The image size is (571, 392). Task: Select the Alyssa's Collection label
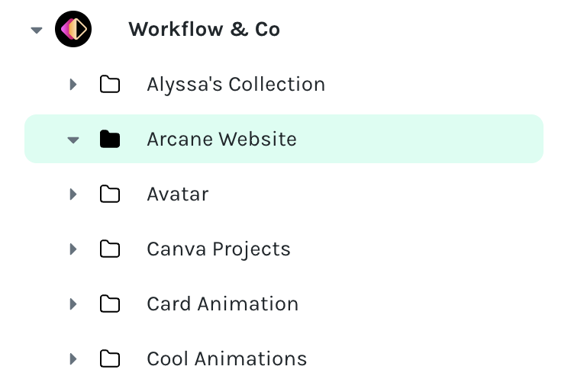(x=236, y=85)
